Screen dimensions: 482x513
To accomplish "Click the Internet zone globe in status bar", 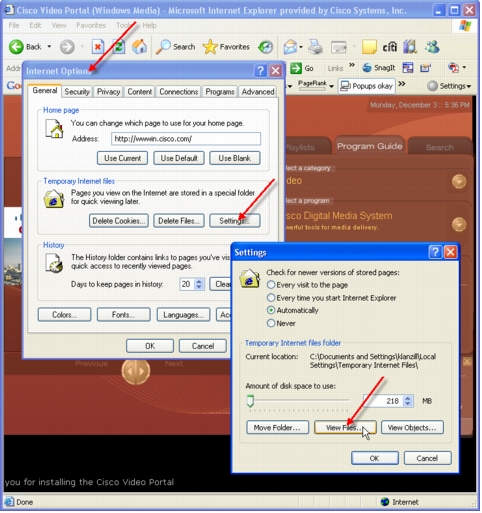I will (x=385, y=502).
